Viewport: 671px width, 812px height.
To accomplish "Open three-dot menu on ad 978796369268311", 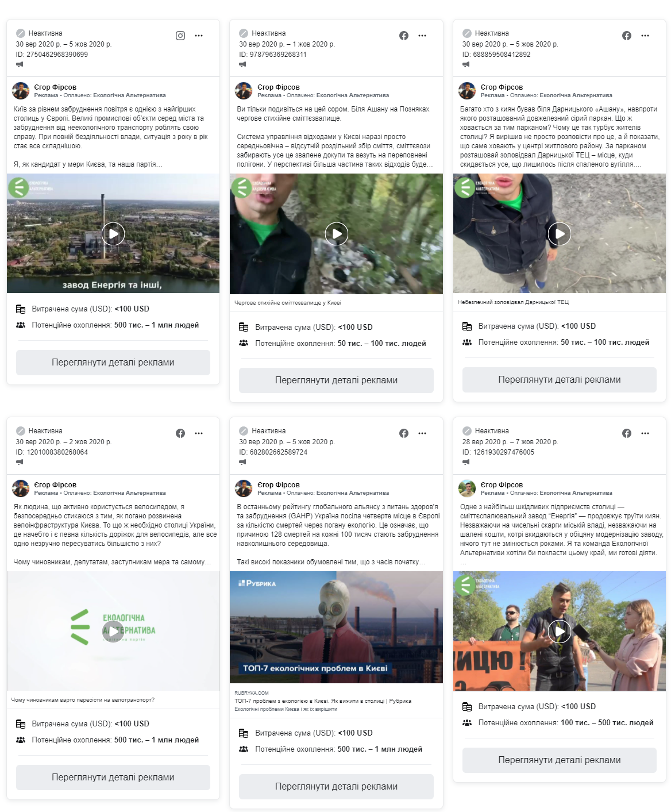I will click(422, 36).
